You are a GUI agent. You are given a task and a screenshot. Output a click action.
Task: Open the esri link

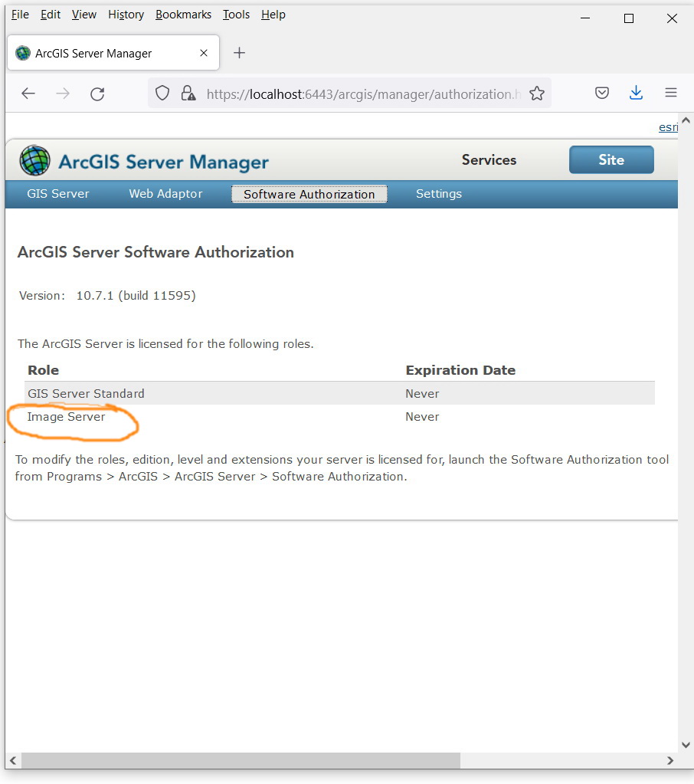click(667, 127)
